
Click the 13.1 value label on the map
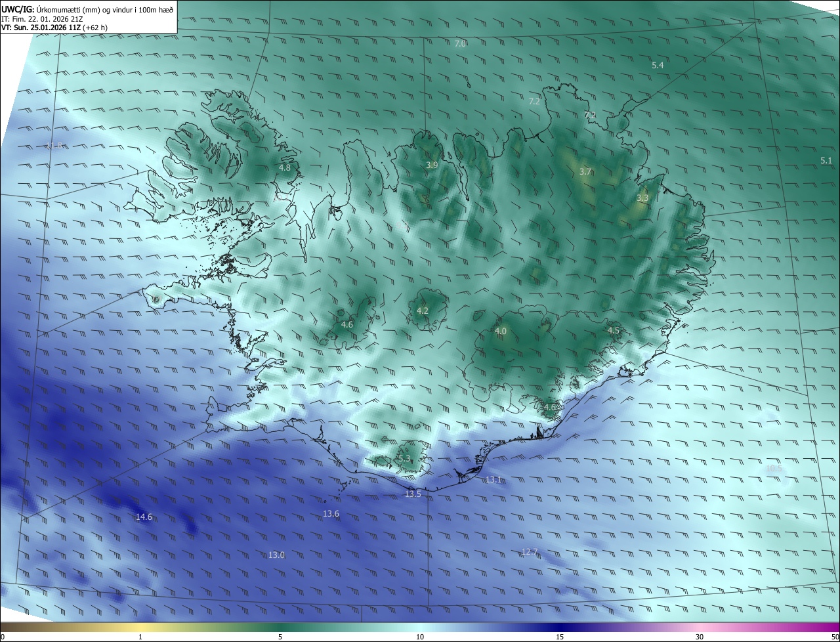point(493,479)
